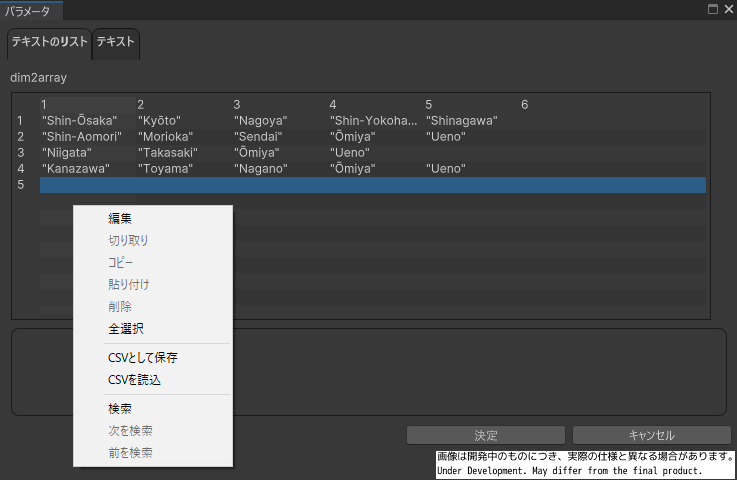The image size is (737, 480).
Task: Click column header 3
Action: pyautogui.click(x=280, y=104)
